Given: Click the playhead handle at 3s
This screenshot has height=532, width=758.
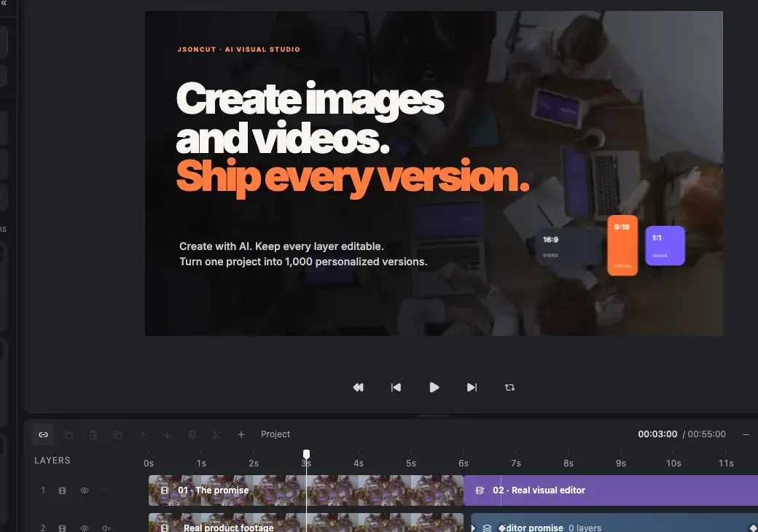Looking at the screenshot, I should pyautogui.click(x=307, y=454).
